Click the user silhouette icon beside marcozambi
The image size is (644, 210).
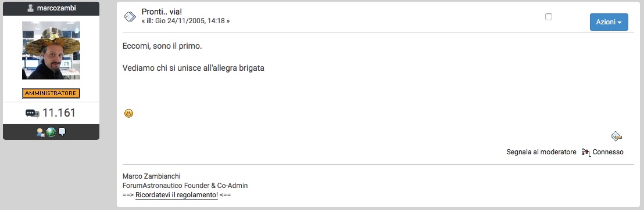pos(30,8)
